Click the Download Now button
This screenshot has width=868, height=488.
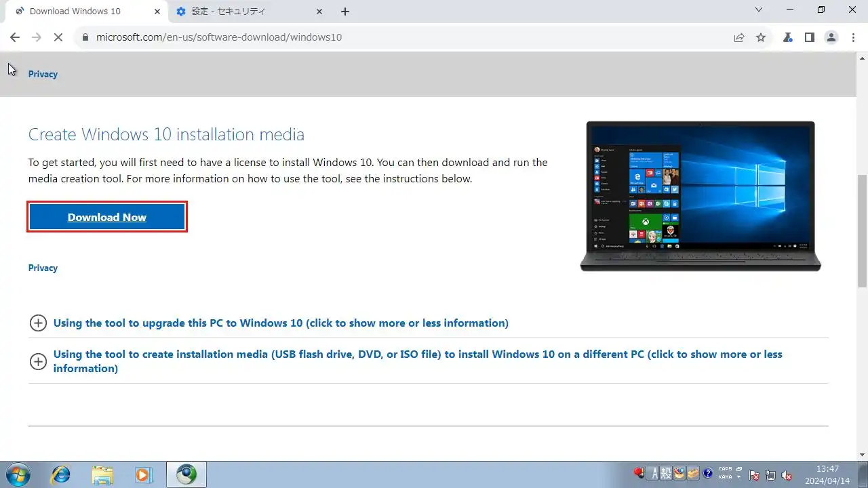click(107, 217)
